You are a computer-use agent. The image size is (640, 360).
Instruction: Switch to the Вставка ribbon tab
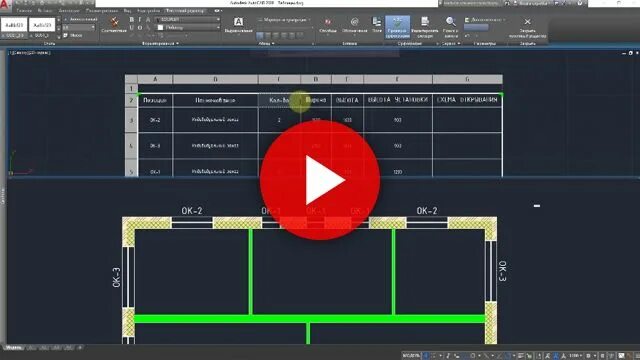pos(45,11)
